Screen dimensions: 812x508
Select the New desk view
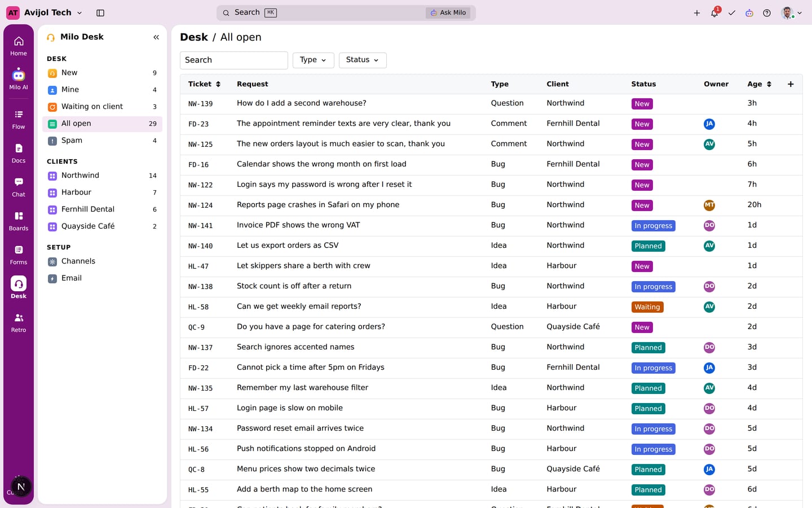102,73
